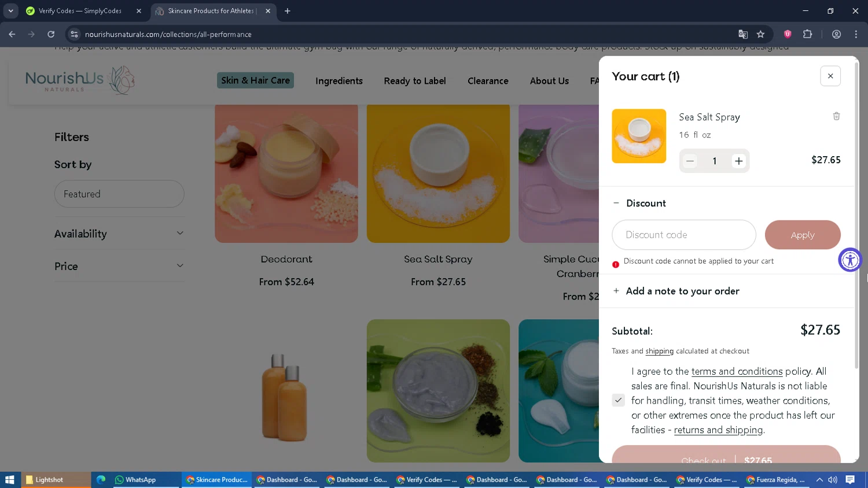Open the browser profile icon
Image resolution: width=868 pixels, height=488 pixels.
[836, 34]
